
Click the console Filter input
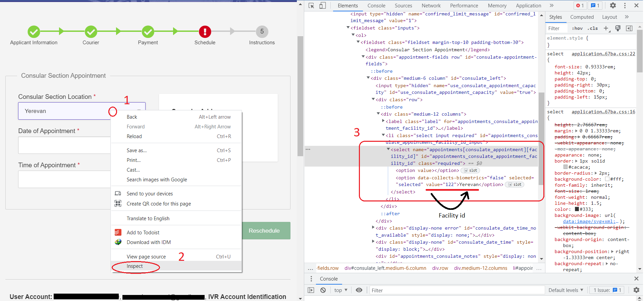(x=457, y=290)
